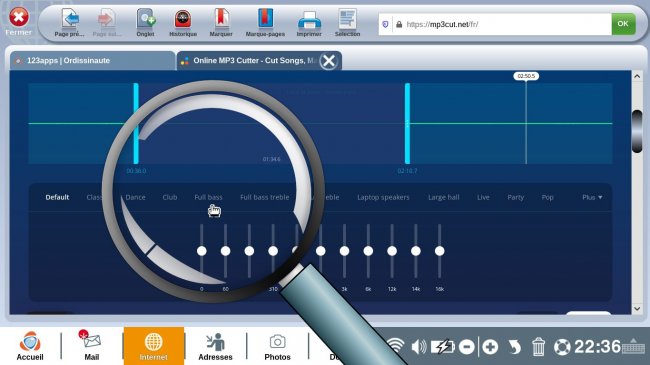Click the zoom-in plus icon
The width and height of the screenshot is (650, 365).
click(490, 347)
